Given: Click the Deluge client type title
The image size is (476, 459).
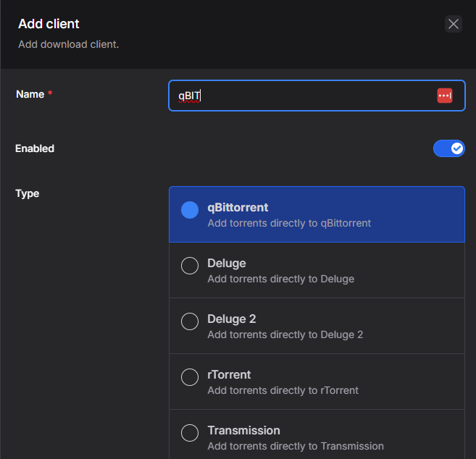Looking at the screenshot, I should (227, 264).
